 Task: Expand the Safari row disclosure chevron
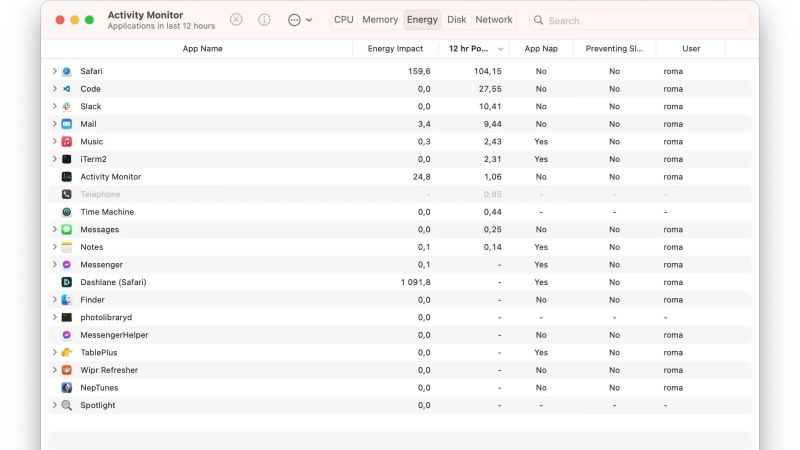click(x=55, y=71)
